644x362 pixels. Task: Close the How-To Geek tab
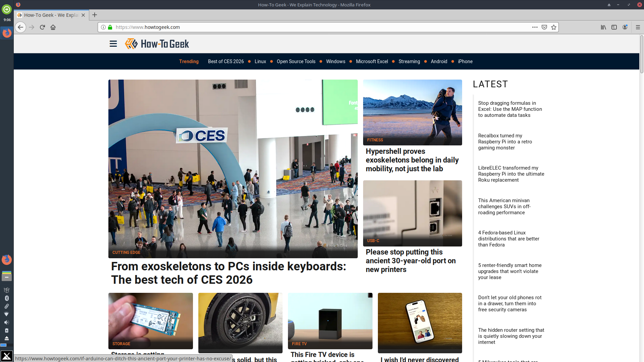pos(83,15)
